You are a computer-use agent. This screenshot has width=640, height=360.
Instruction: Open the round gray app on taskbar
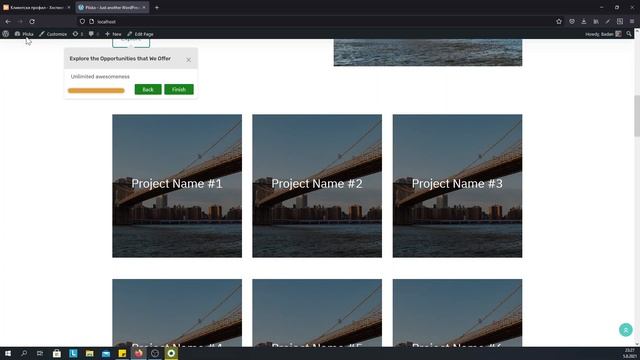point(155,353)
